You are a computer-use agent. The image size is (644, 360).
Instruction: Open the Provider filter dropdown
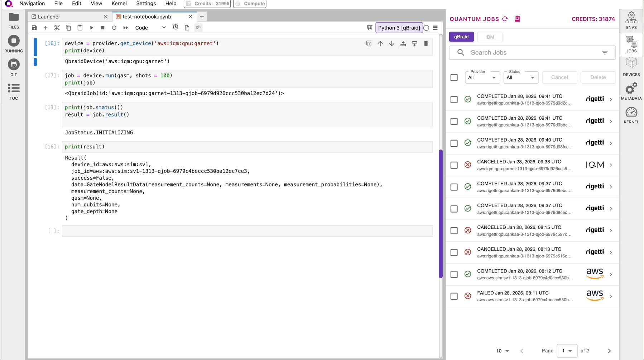(x=482, y=77)
